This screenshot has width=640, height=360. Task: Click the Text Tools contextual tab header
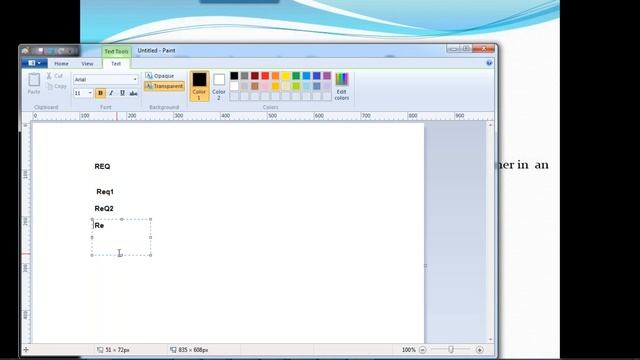(x=116, y=51)
